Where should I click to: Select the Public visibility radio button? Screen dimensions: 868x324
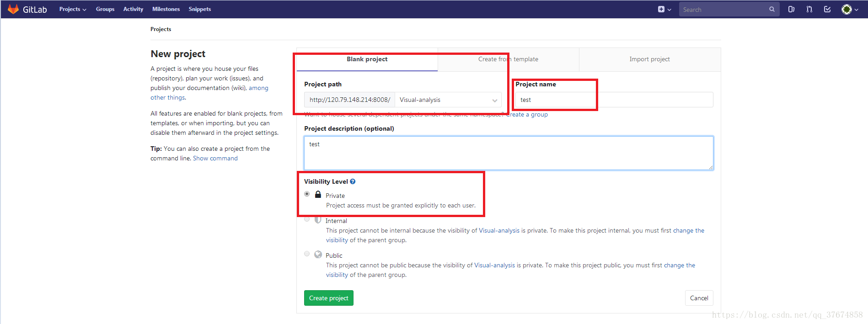[x=307, y=254]
